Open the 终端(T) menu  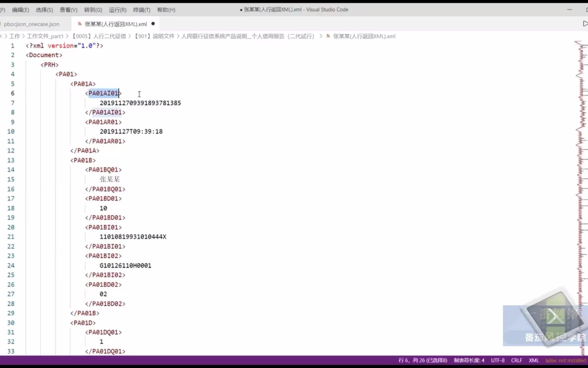142,10
